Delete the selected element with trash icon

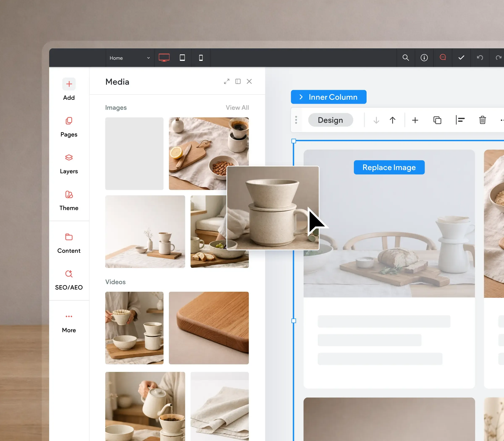482,120
